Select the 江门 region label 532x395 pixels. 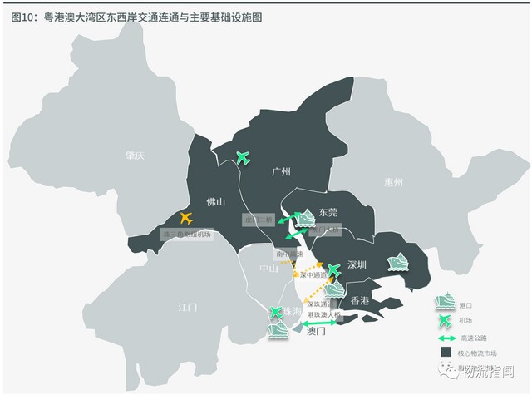click(188, 307)
